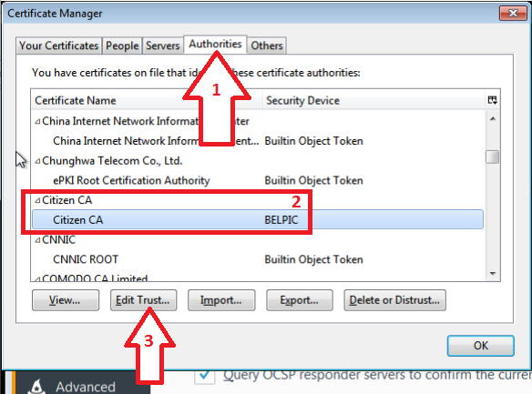
Task: Collapse the COMODO CA Limited group
Action: (x=37, y=278)
